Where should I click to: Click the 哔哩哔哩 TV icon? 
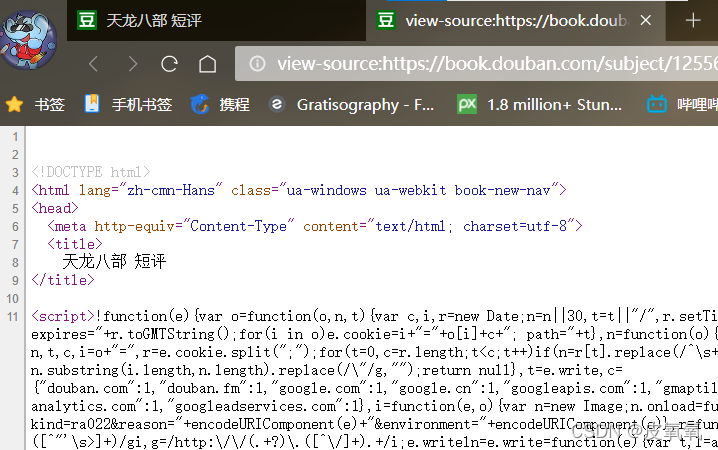tap(657, 104)
